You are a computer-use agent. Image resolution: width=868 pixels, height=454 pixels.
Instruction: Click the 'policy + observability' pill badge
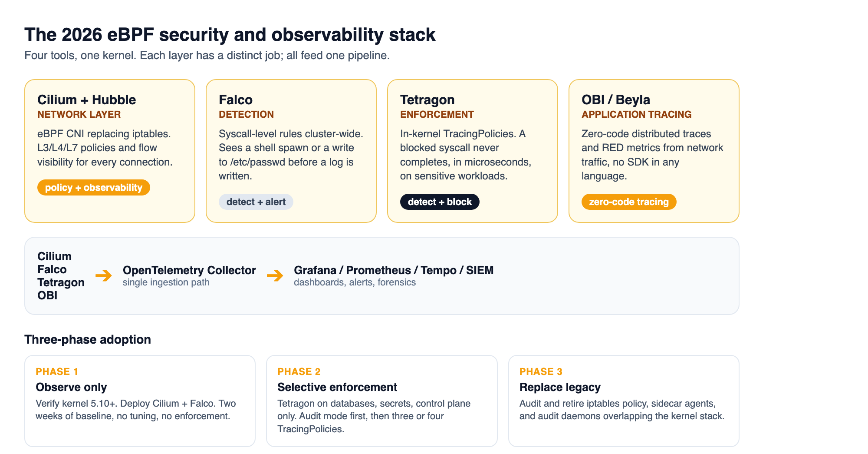click(94, 188)
